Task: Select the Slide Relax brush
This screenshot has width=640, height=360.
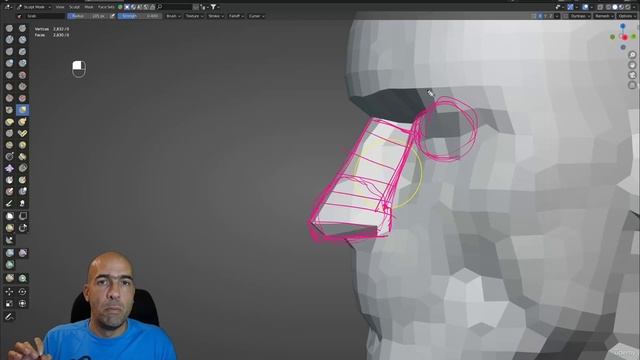Action: (9, 157)
